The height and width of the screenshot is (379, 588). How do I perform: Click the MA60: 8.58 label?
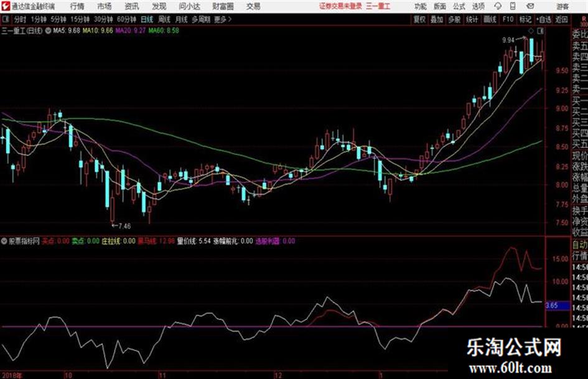[x=164, y=30]
